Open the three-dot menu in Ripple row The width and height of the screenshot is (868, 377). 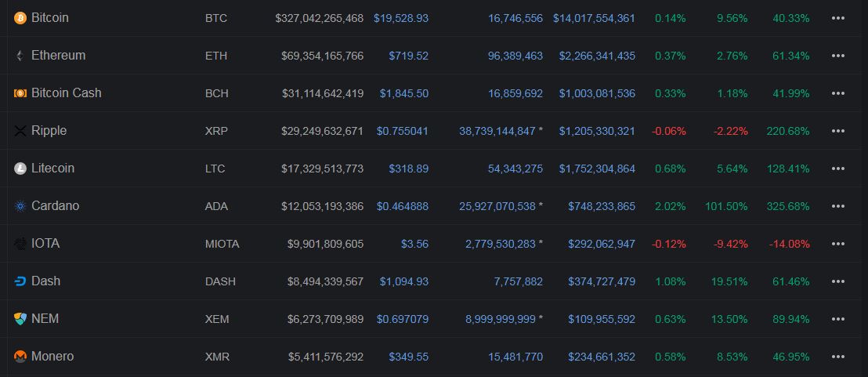click(x=838, y=131)
